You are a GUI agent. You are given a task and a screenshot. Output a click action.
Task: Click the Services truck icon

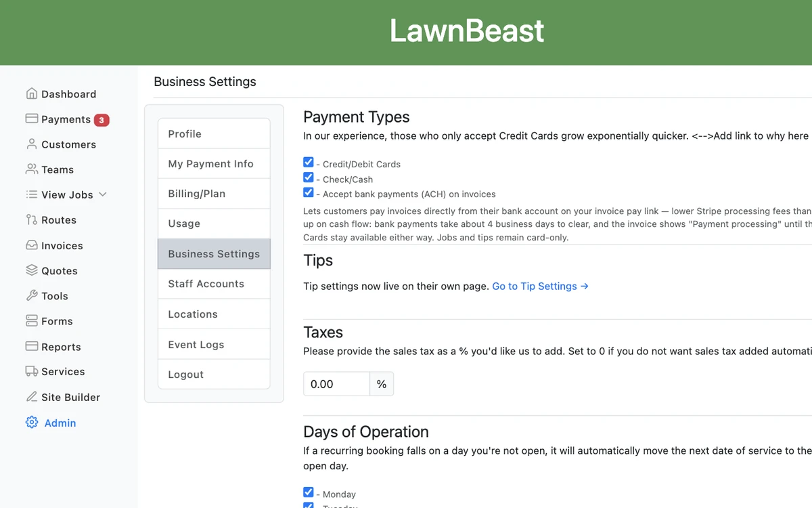(31, 371)
